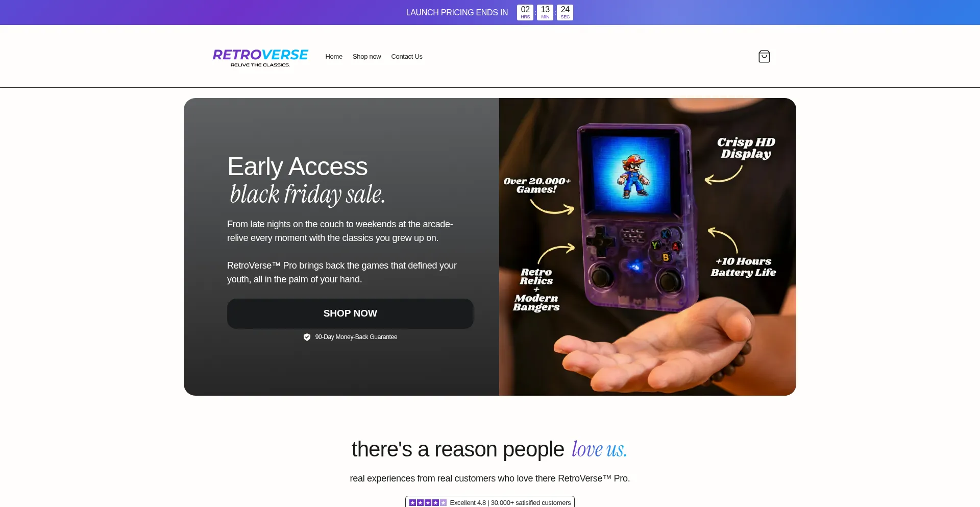The height and width of the screenshot is (507, 980).
Task: Click the star rating icons
Action: coord(428,502)
